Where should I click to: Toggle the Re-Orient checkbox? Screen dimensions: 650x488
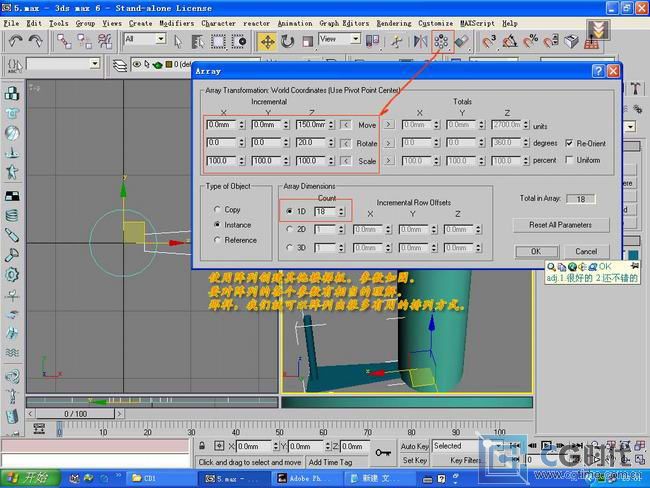point(569,143)
